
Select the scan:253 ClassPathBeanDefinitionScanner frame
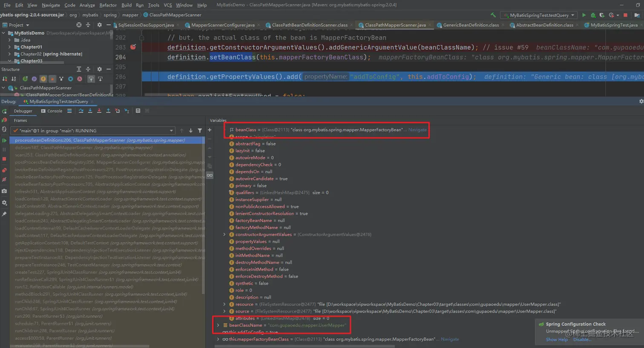click(106, 155)
